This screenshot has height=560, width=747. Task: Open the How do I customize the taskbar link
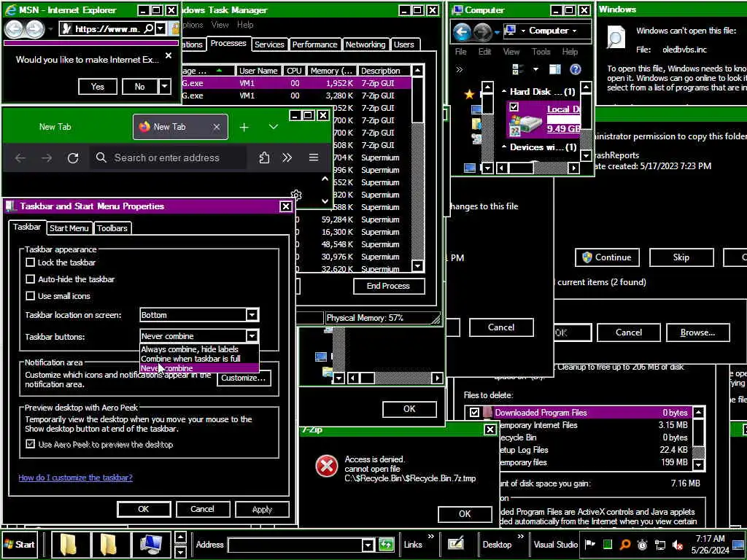[75, 478]
